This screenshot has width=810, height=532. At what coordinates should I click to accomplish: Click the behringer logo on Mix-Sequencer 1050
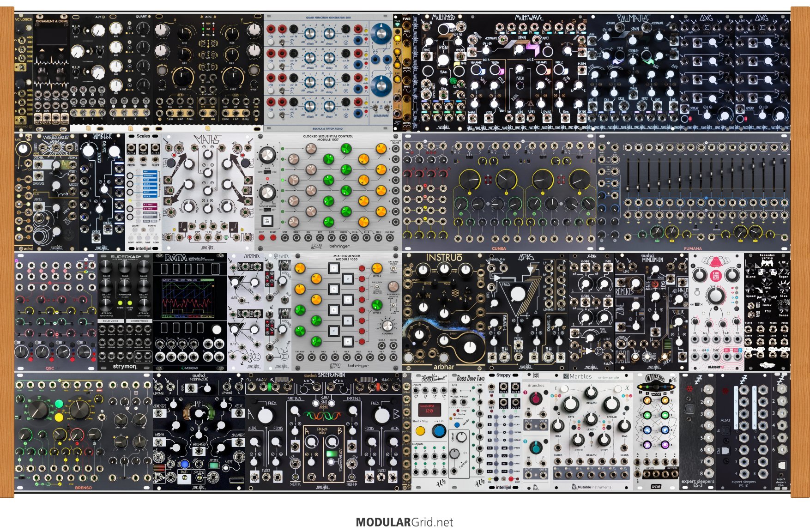click(357, 366)
